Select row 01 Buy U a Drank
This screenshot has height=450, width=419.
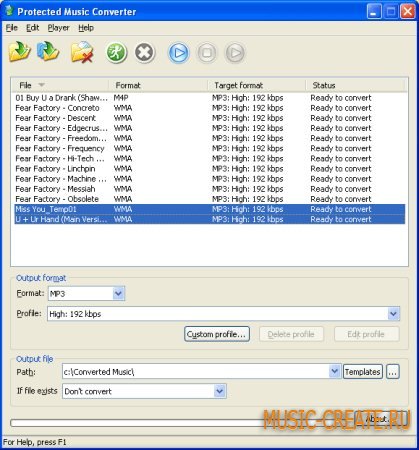(x=210, y=98)
